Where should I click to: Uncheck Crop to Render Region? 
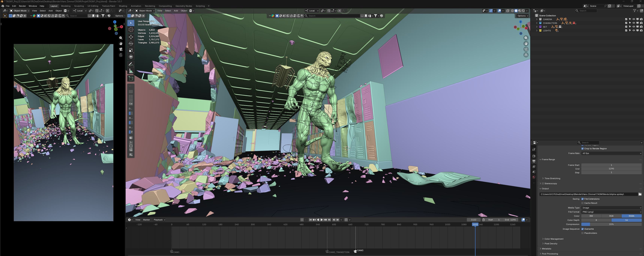(583, 148)
